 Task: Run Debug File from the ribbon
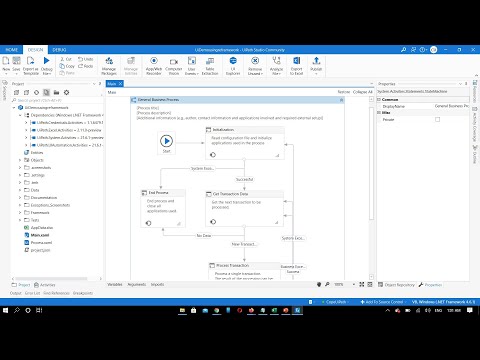pyautogui.click(x=47, y=65)
